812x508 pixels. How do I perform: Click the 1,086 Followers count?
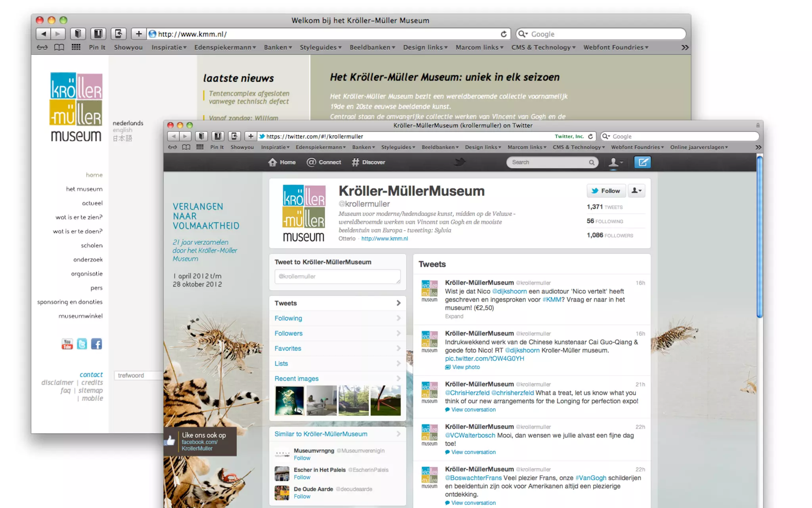pyautogui.click(x=610, y=235)
